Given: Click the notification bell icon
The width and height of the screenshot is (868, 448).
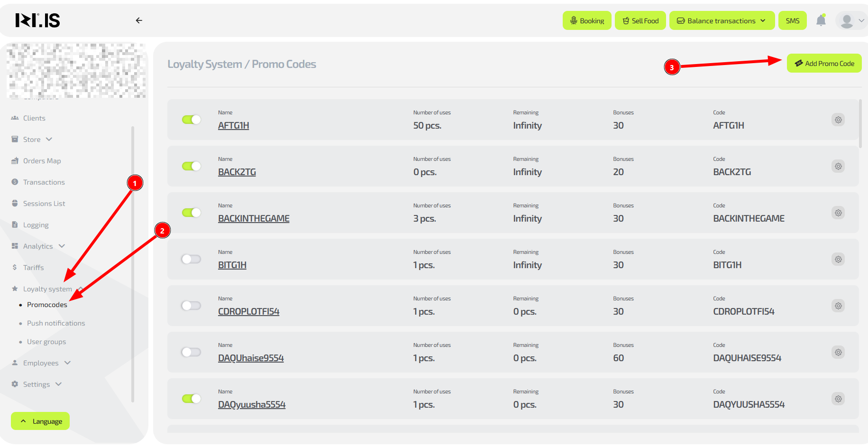Looking at the screenshot, I should pyautogui.click(x=821, y=20).
